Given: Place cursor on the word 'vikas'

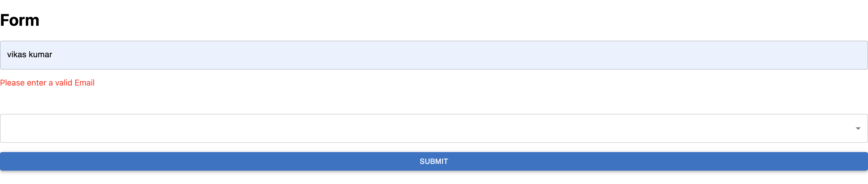Looking at the screenshot, I should pyautogui.click(x=17, y=54).
